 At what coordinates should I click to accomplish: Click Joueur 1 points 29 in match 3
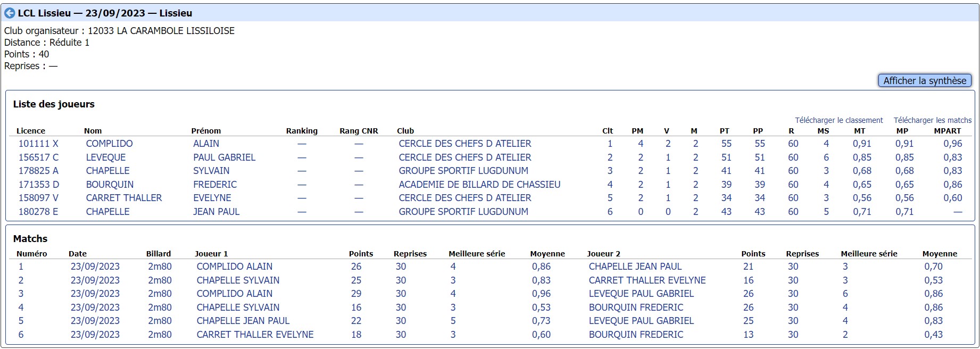[x=356, y=294]
